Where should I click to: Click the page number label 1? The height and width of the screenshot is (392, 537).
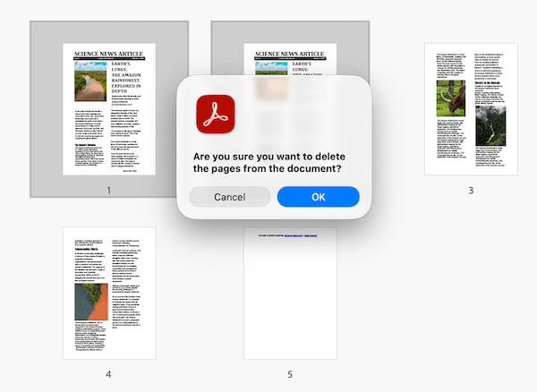tap(109, 191)
